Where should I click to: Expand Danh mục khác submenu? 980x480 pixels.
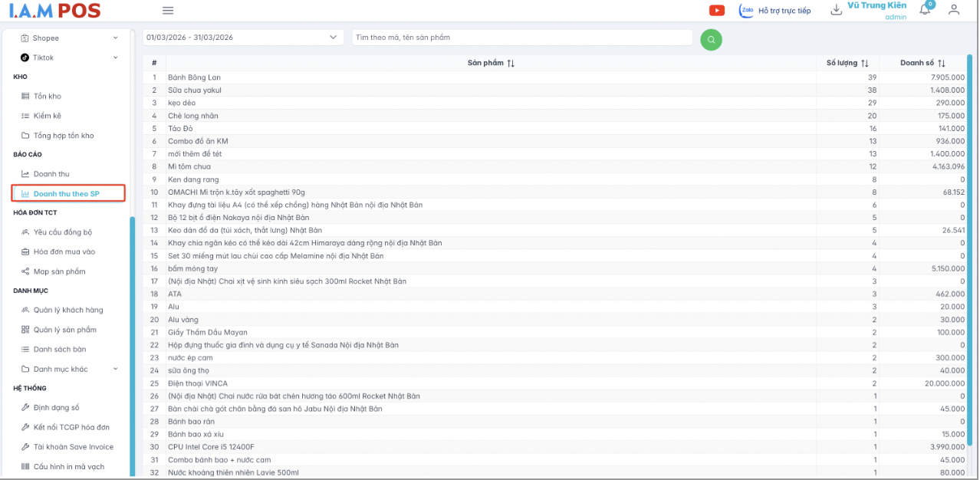coord(69,369)
